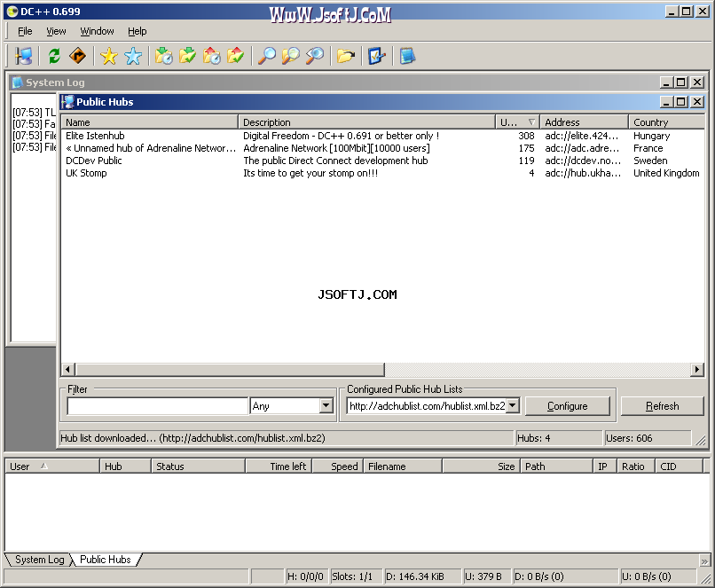Open Public Hubs from the toolbar
715x588 pixels.
pos(23,56)
